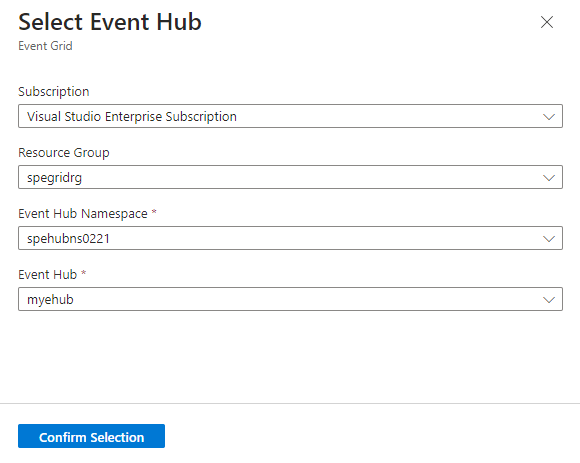Choose the spehubns0221 namespace dropdown
The height and width of the screenshot is (463, 580).
[290, 238]
